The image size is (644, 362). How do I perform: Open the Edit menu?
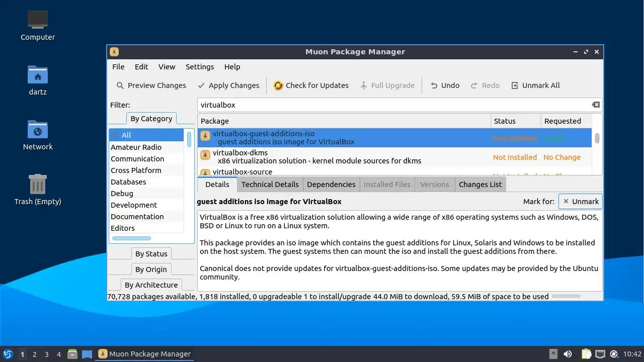(x=141, y=67)
